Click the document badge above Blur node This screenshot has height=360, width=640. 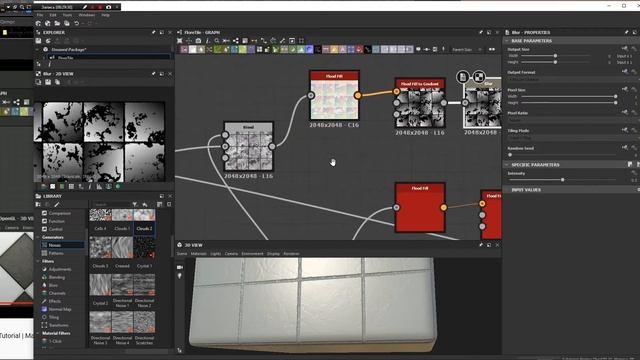click(463, 76)
